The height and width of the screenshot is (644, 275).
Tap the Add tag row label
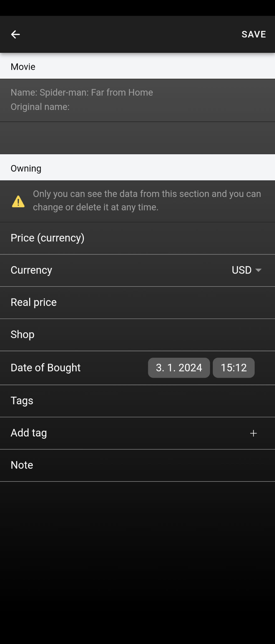point(29,433)
